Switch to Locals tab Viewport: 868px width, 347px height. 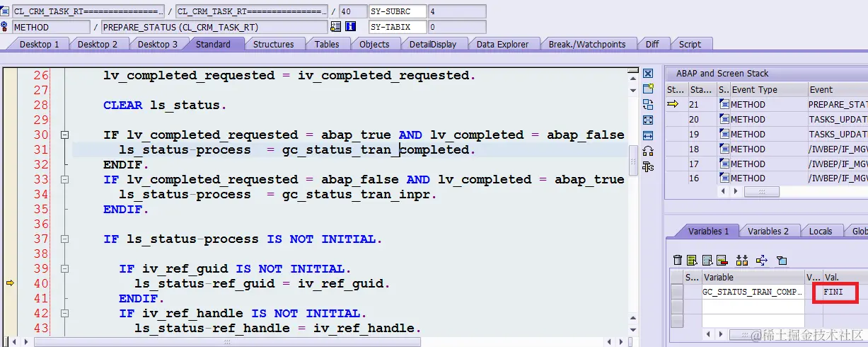tap(821, 231)
